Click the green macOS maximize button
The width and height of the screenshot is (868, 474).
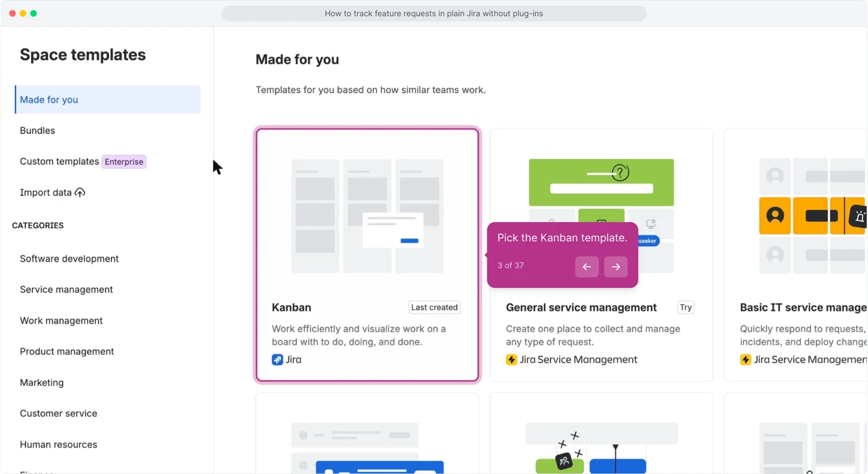(33, 13)
